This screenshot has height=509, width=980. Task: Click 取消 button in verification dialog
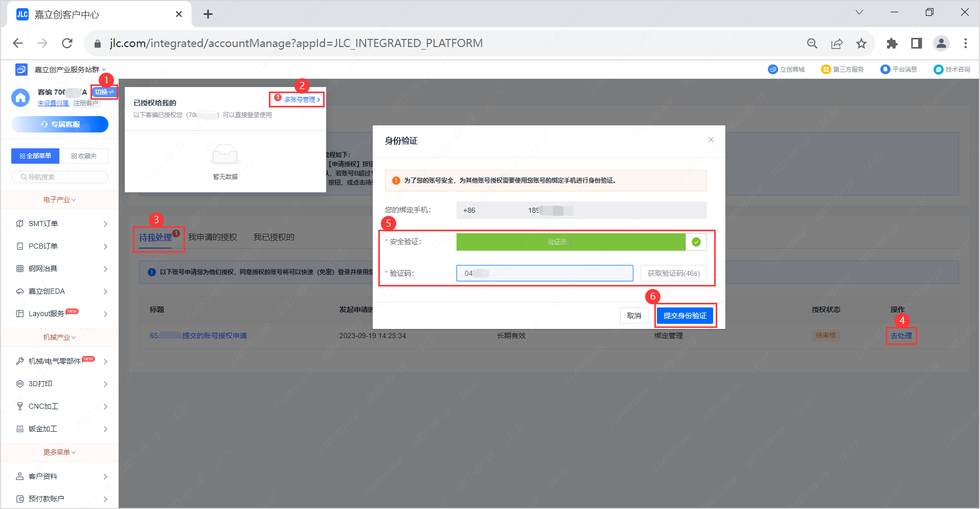[x=634, y=316]
